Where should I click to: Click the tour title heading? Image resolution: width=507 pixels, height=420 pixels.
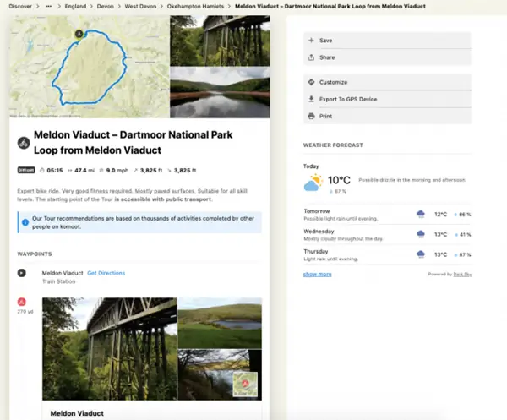[x=133, y=142]
